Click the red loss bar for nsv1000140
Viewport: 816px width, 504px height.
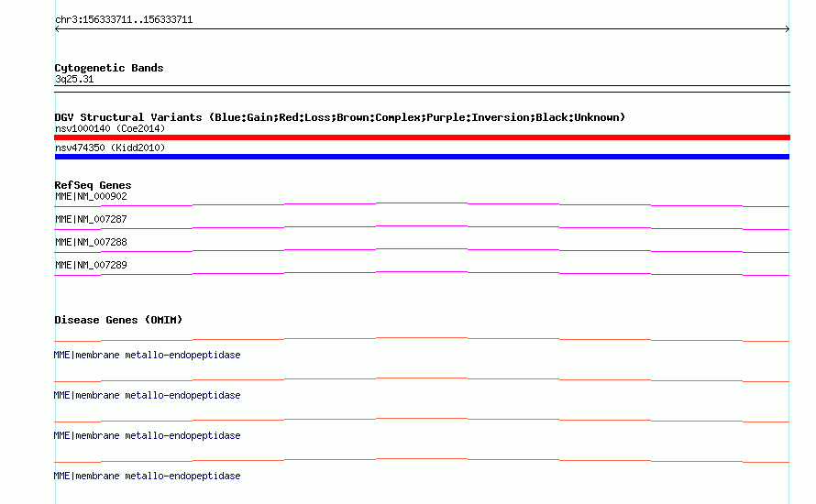point(422,137)
